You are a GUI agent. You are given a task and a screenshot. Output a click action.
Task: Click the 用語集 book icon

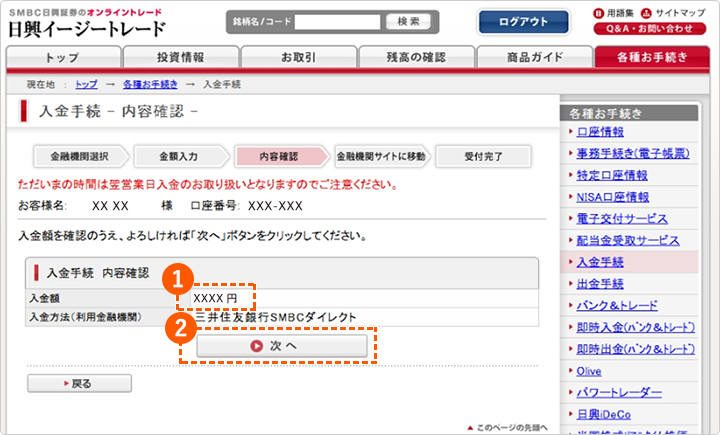[x=598, y=13]
